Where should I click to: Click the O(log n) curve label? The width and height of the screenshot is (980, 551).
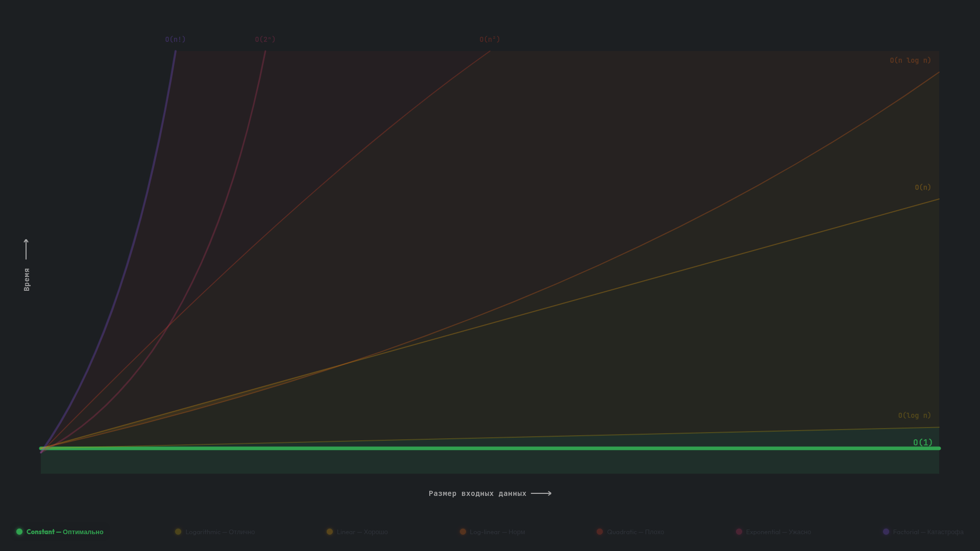click(914, 415)
